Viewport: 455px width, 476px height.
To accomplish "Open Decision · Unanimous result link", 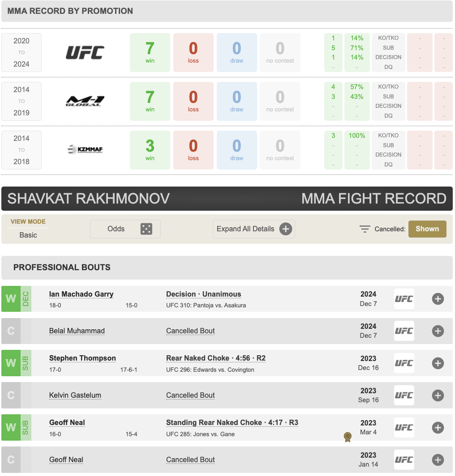I will (203, 294).
